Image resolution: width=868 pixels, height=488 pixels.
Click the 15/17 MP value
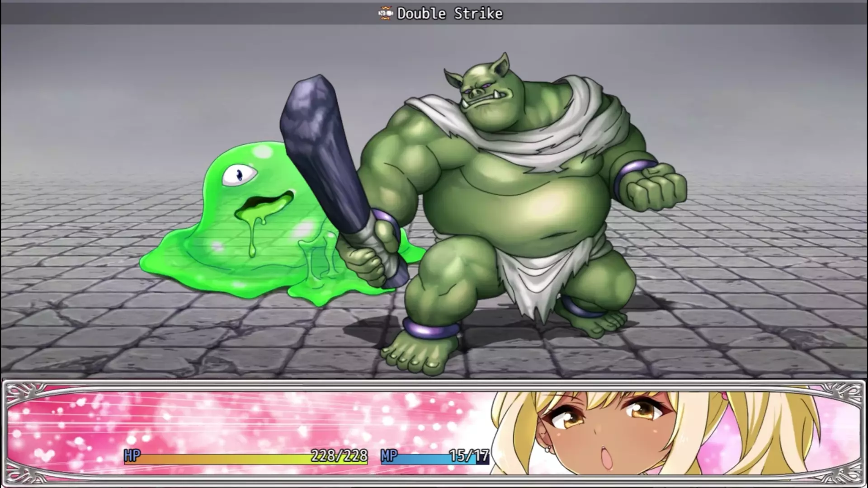tap(469, 456)
